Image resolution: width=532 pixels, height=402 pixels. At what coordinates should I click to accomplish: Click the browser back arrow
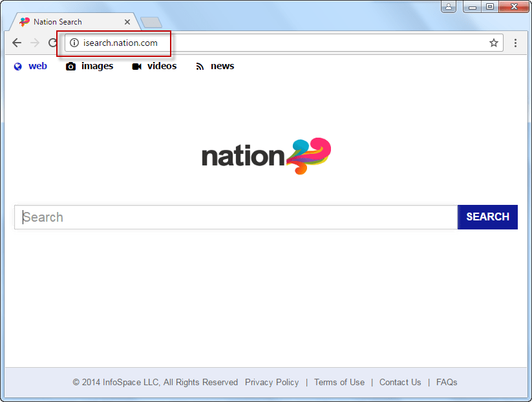17,43
